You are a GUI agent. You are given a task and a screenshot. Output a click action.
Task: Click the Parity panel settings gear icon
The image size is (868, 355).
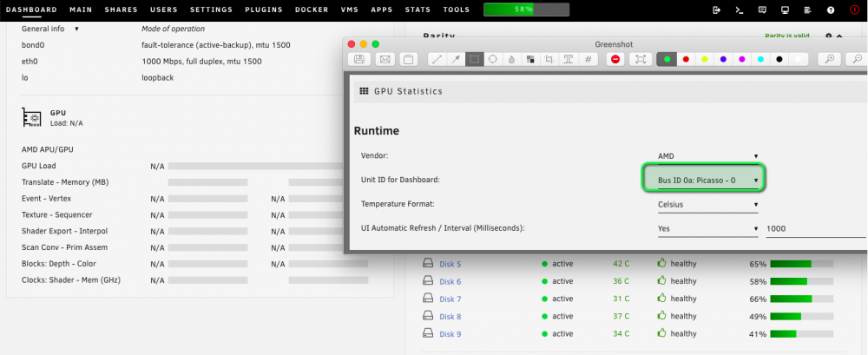click(x=828, y=36)
